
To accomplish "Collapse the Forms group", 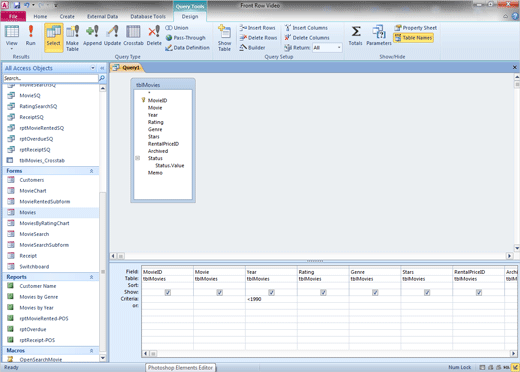I will tap(91, 171).
